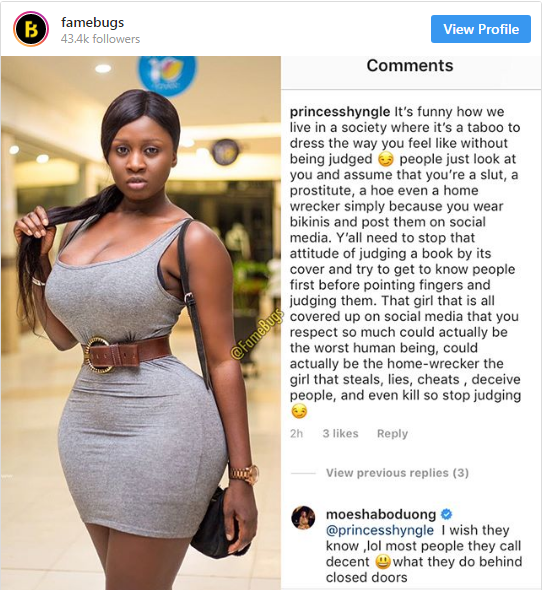Click the smirking emoji after 'being judged'
This screenshot has height=590, width=542.
[x=386, y=160]
